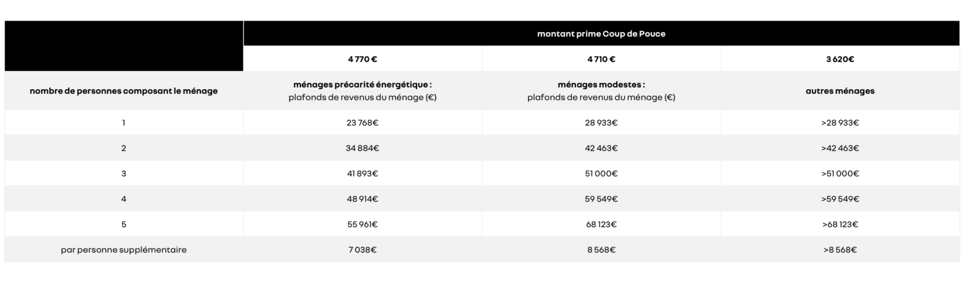Screen dimensions: 980x281
Task: Click the 'par personne supplémentaire' row label
Action: (124, 250)
